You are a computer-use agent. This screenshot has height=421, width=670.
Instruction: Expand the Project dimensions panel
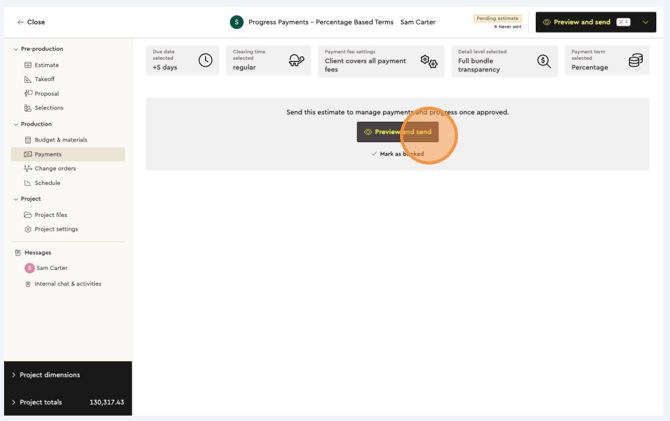14,375
